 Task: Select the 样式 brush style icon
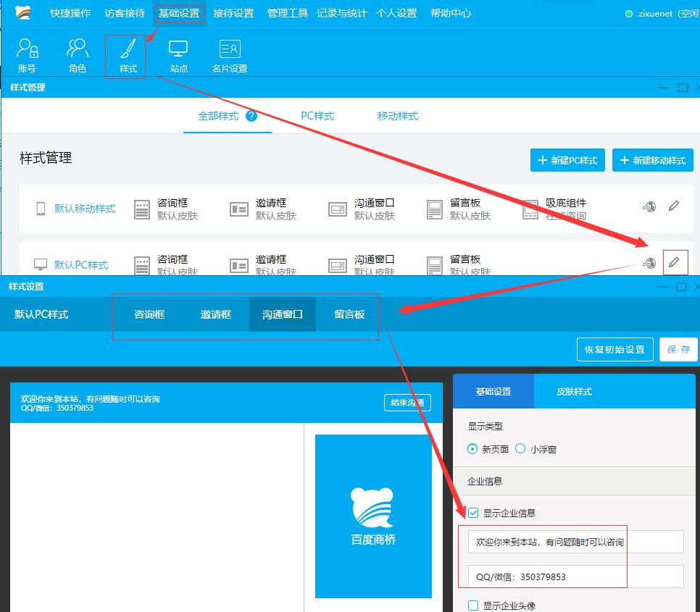click(x=128, y=55)
